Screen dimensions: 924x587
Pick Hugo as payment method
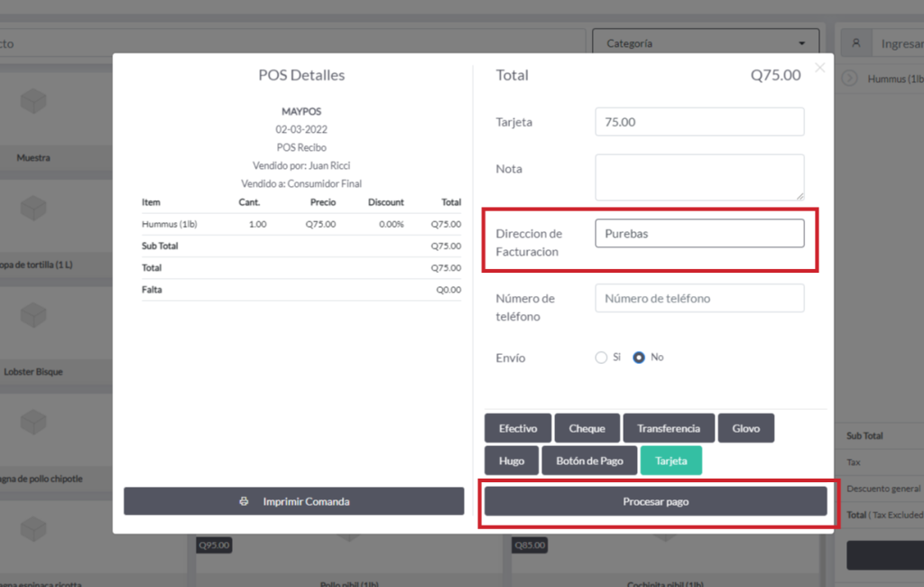[x=511, y=461]
